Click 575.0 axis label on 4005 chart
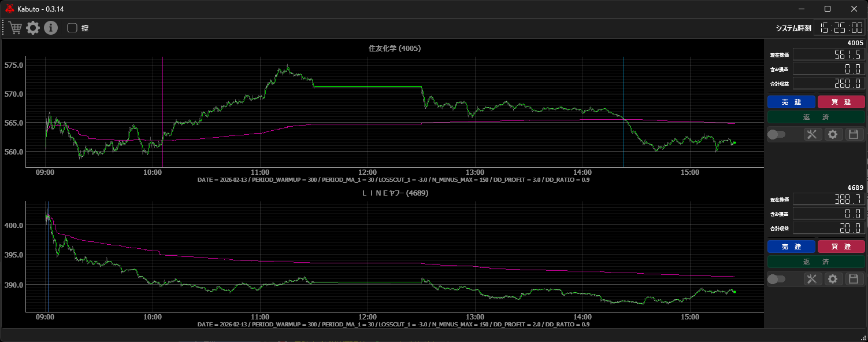The height and width of the screenshot is (342, 868). coord(13,65)
